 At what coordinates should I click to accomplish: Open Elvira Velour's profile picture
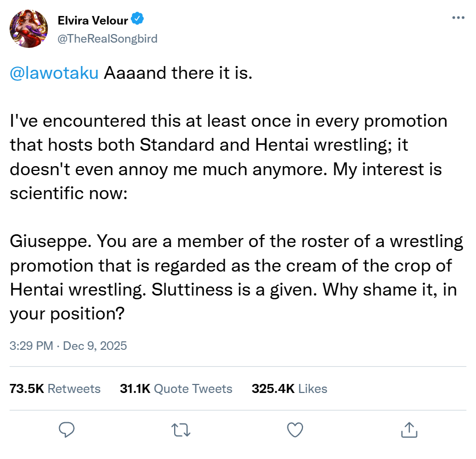pyautogui.click(x=29, y=29)
